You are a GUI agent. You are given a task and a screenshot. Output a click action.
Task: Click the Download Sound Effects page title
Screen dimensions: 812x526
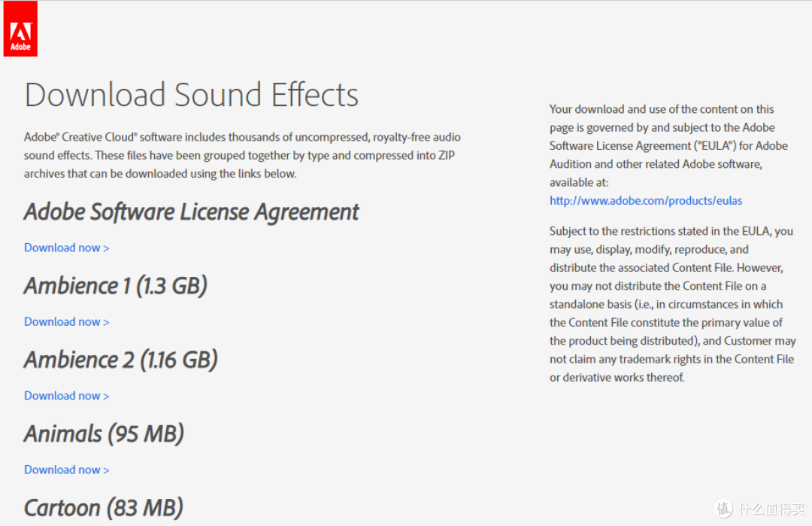[191, 96]
